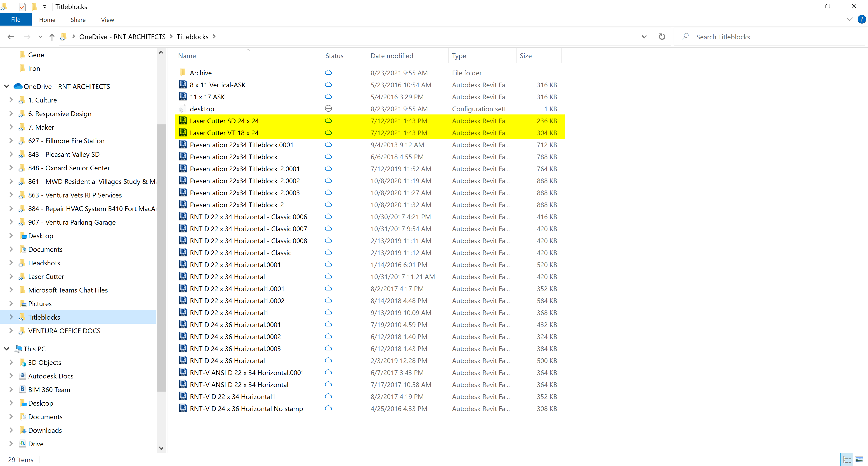Select the 11 x 17 ASK Revit file icon
This screenshot has width=868, height=466.
tap(183, 96)
